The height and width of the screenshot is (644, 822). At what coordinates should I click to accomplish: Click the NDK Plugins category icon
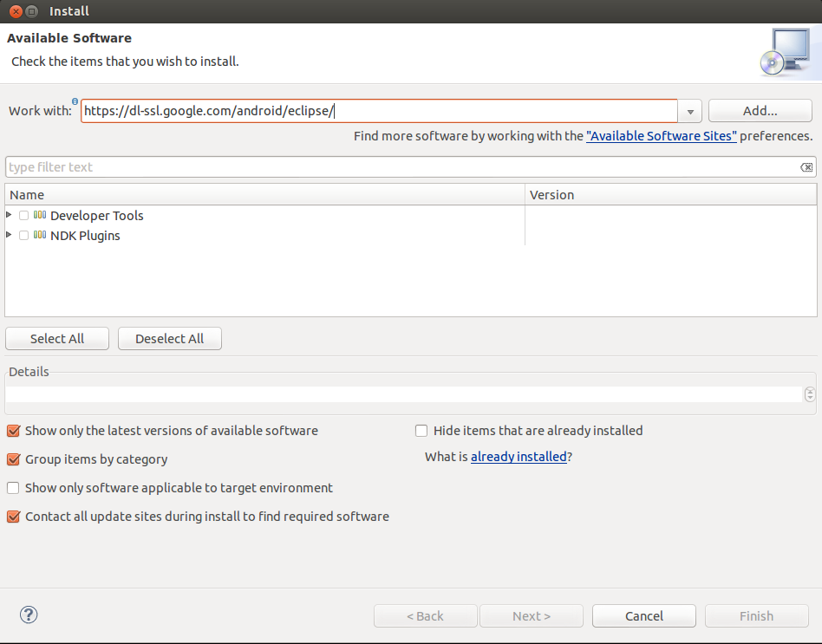pyautogui.click(x=40, y=235)
